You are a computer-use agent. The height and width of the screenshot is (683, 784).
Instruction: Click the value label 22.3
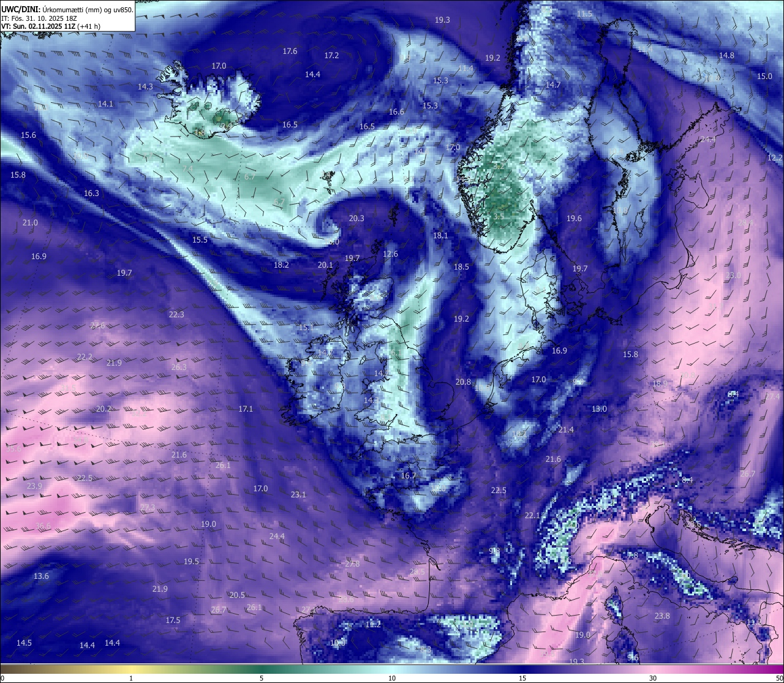point(176,314)
